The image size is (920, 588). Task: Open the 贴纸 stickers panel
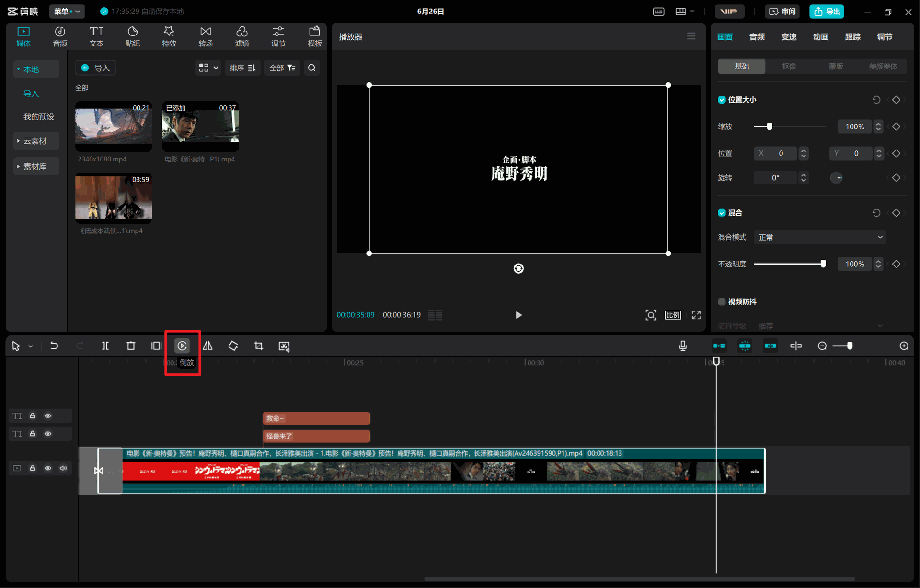[133, 37]
